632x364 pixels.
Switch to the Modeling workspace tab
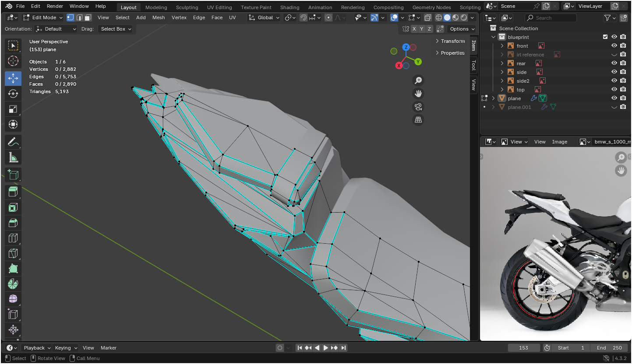point(156,7)
